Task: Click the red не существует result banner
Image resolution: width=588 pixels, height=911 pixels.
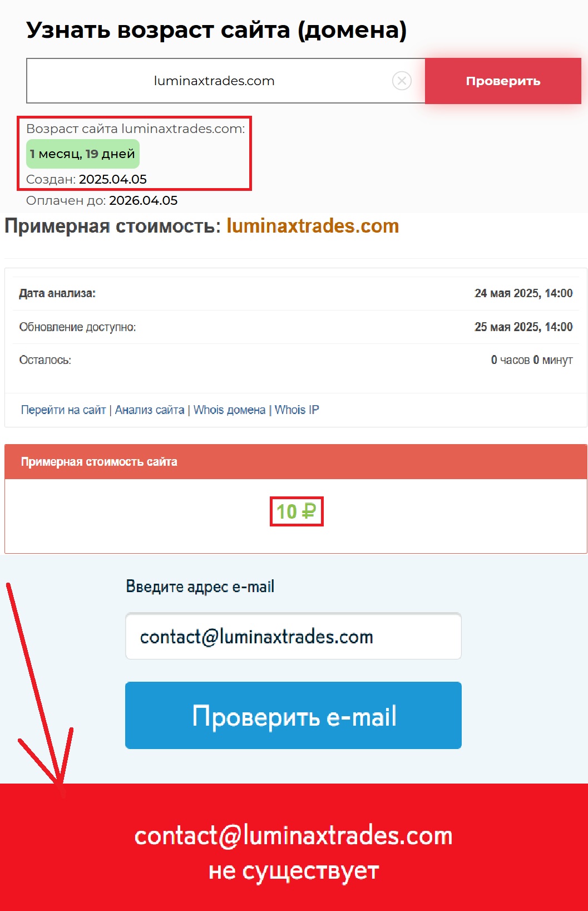Action: point(294,847)
